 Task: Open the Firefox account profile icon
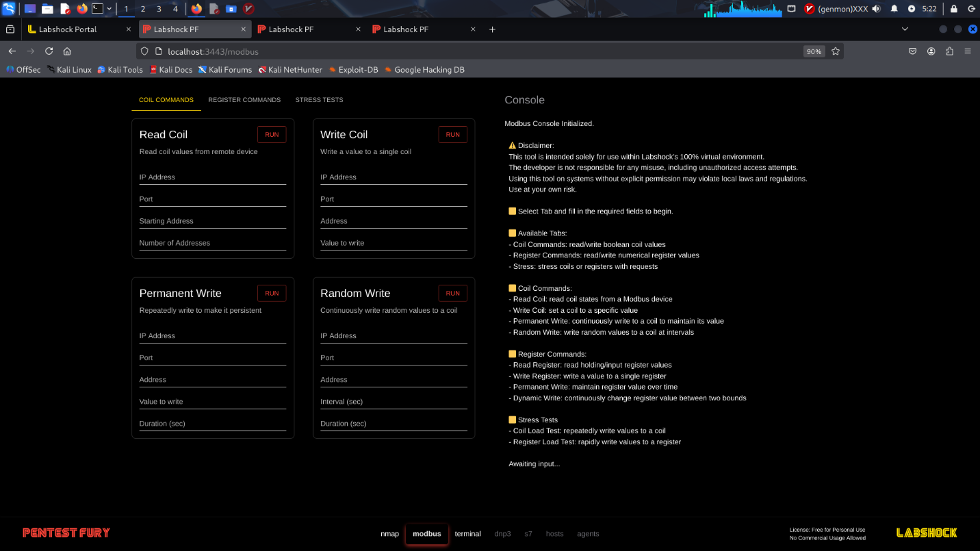coord(931,51)
